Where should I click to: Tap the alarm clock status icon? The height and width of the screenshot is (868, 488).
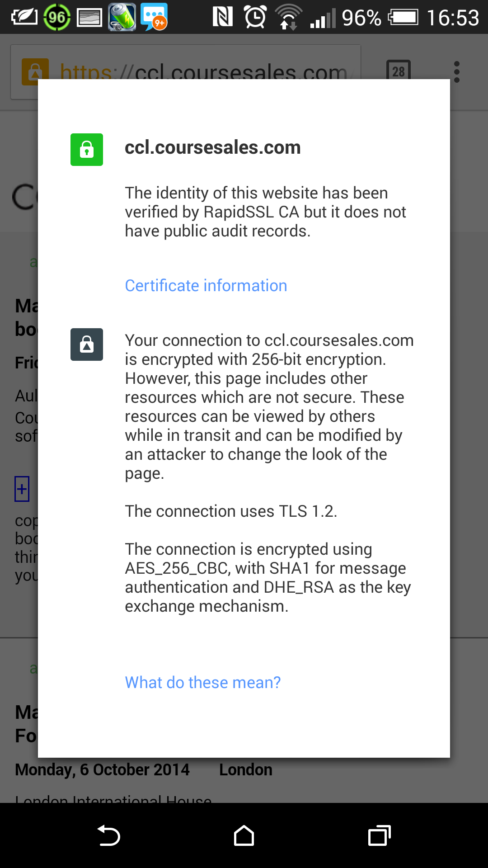click(x=255, y=17)
